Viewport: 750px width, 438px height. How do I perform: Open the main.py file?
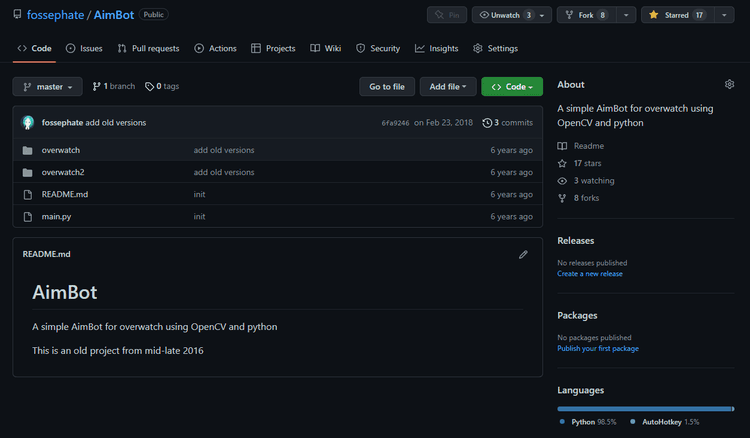point(56,216)
